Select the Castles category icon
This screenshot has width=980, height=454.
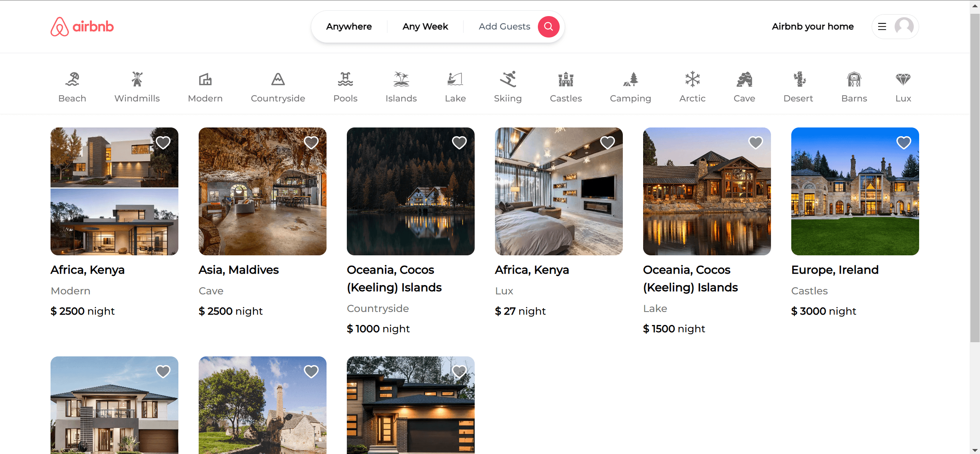click(566, 79)
